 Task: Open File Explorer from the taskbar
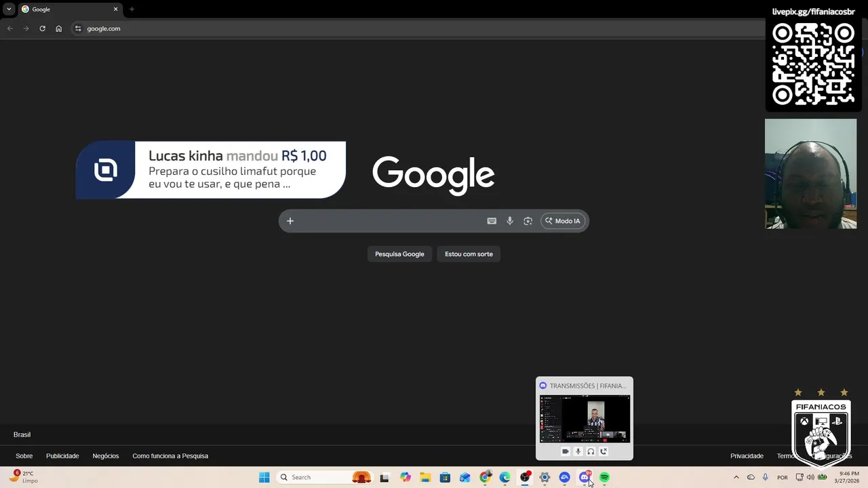tap(425, 477)
